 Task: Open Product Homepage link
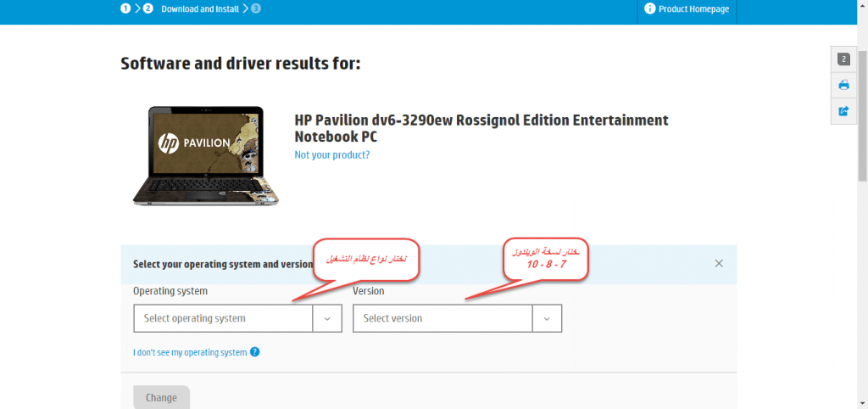(693, 8)
